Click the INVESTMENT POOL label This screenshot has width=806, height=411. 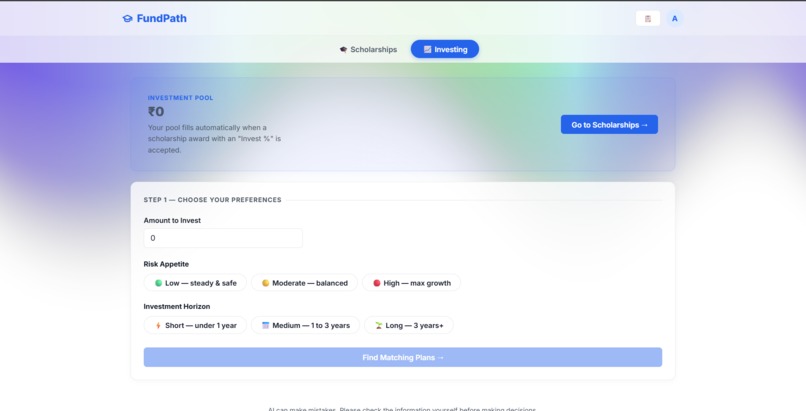pyautogui.click(x=180, y=98)
